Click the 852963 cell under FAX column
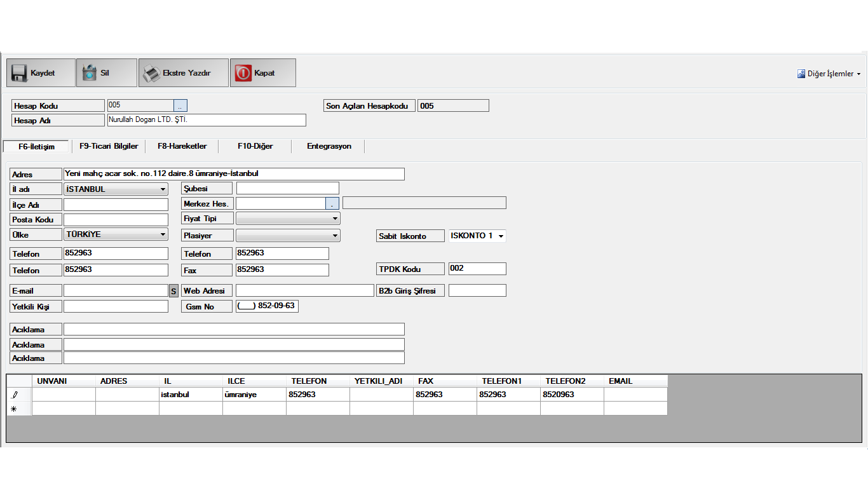Image resolution: width=868 pixels, height=488 pixels. point(445,395)
